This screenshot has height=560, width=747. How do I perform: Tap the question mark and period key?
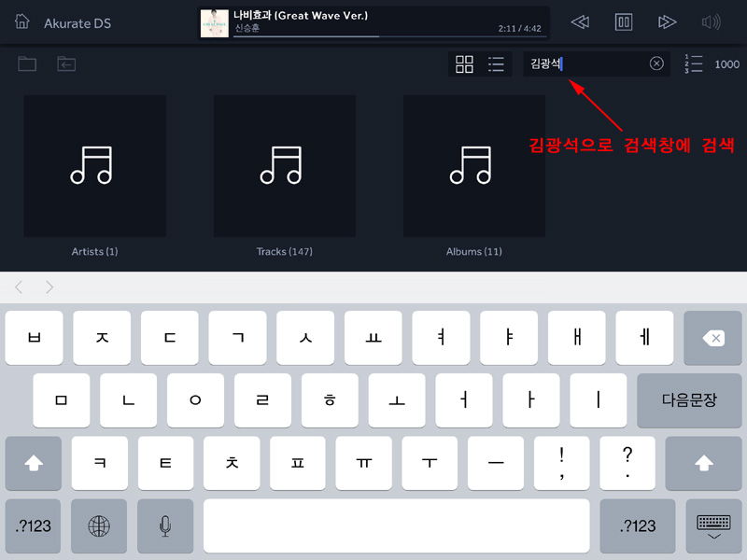[x=627, y=463]
